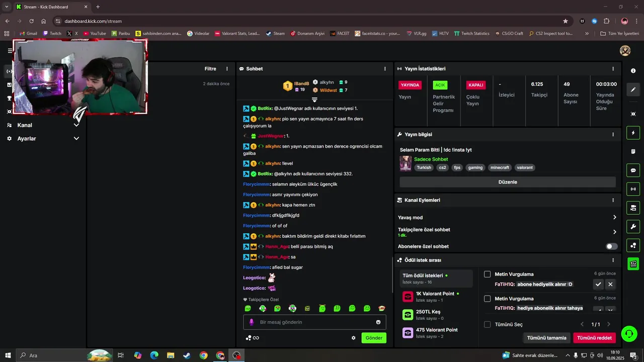Open the info icon in right sidebar
This screenshot has width=644, height=362.
[x=633, y=71]
